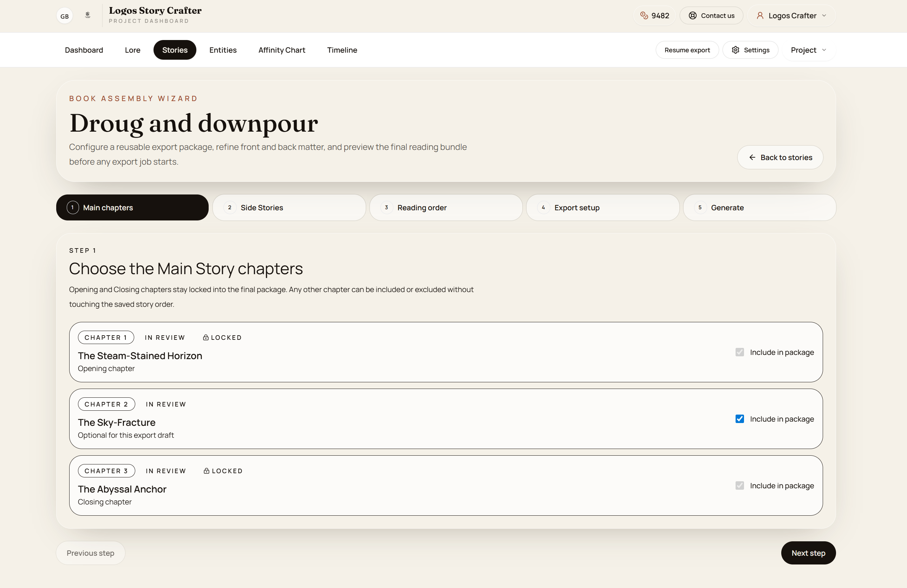Click Optional for this export draft text
The width and height of the screenshot is (907, 588).
tap(126, 435)
